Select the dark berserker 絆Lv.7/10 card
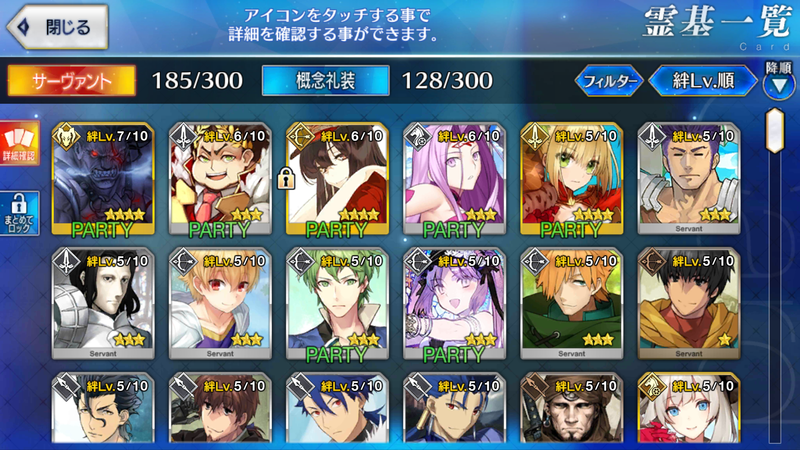800x450 pixels. (x=103, y=179)
